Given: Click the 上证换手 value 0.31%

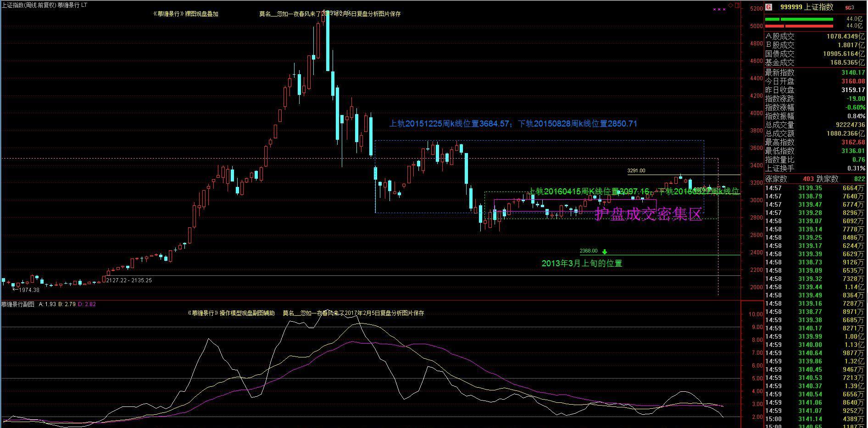Looking at the screenshot, I should point(856,168).
